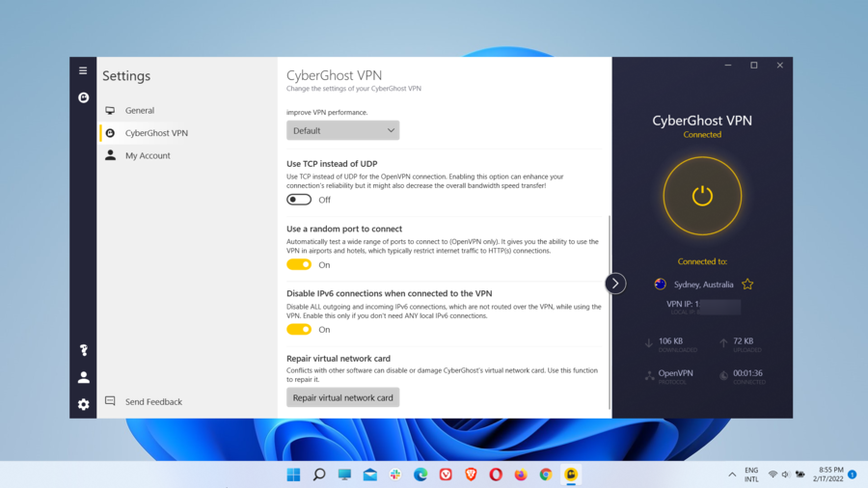Show hidden system tray icons chevron
This screenshot has height=488, width=868.
pyautogui.click(x=732, y=474)
